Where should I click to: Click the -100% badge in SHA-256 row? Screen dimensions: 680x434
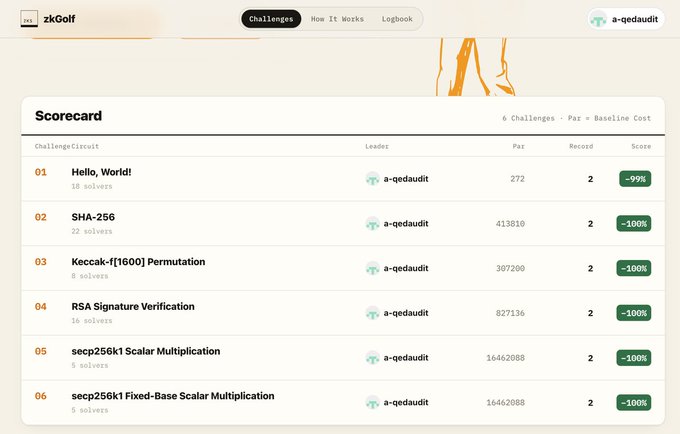point(634,224)
